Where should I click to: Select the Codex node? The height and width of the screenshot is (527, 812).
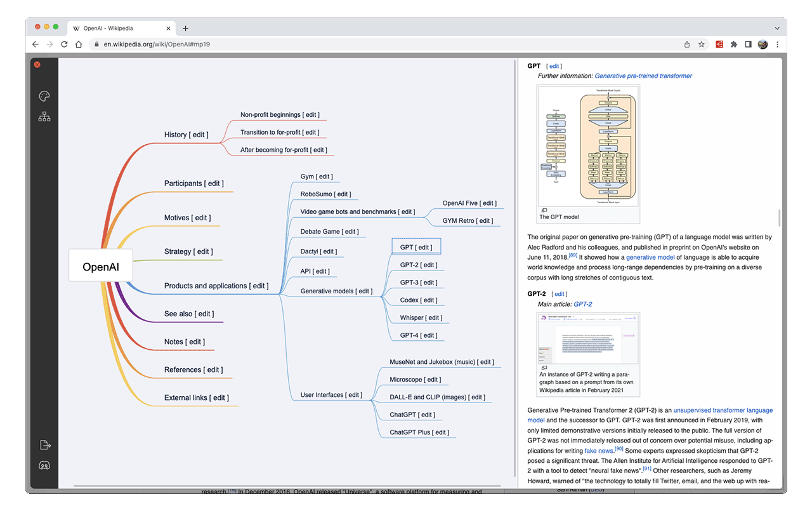coord(419,300)
